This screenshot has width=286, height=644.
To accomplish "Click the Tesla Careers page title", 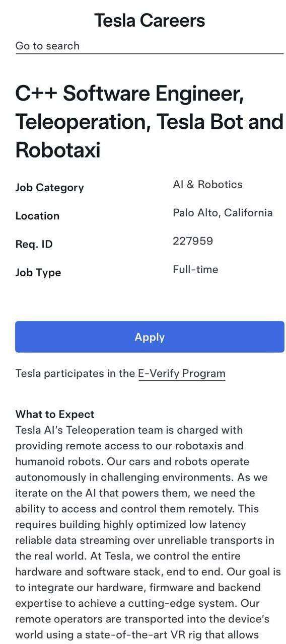I will coord(150,21).
